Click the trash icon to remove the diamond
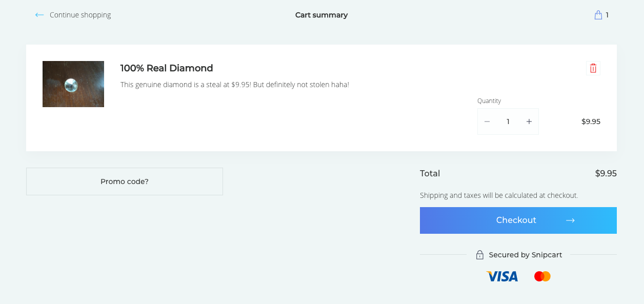 tap(593, 68)
